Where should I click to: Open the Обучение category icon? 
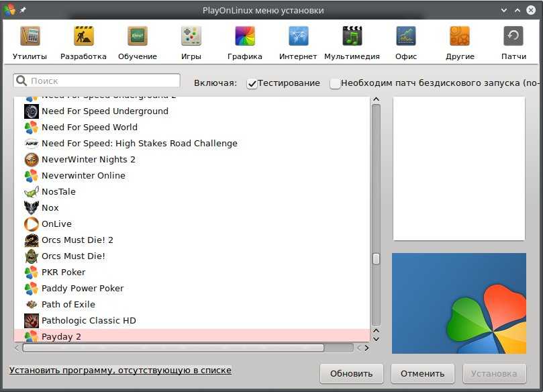point(138,36)
